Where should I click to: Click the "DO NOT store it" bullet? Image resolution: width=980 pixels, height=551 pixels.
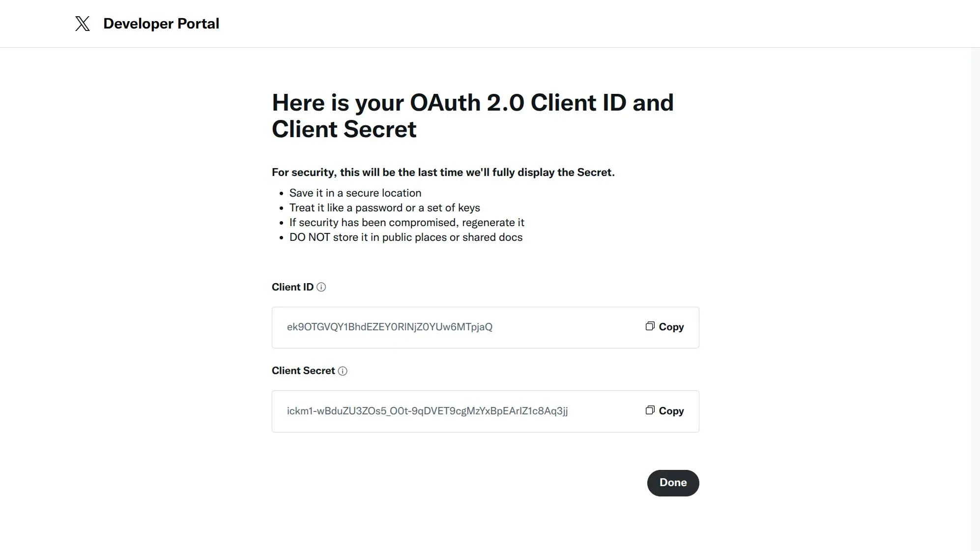point(405,237)
